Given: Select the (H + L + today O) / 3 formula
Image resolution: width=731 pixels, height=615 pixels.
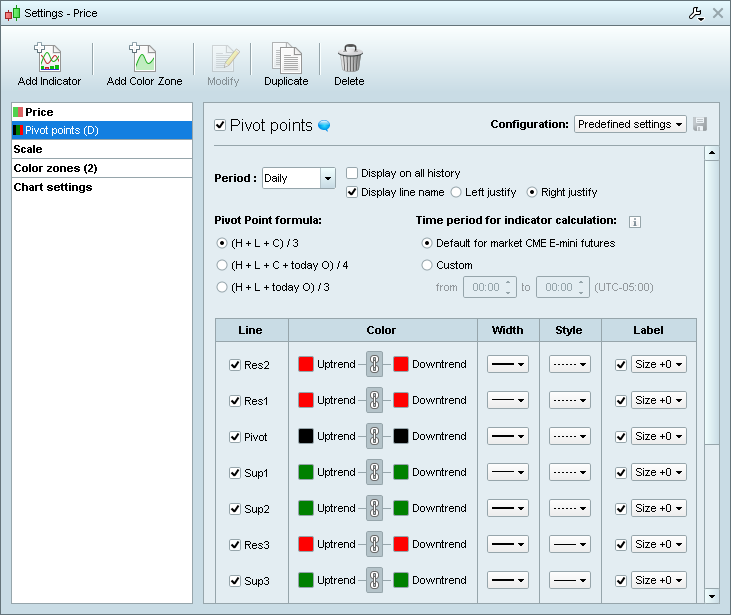Looking at the screenshot, I should click(x=222, y=287).
